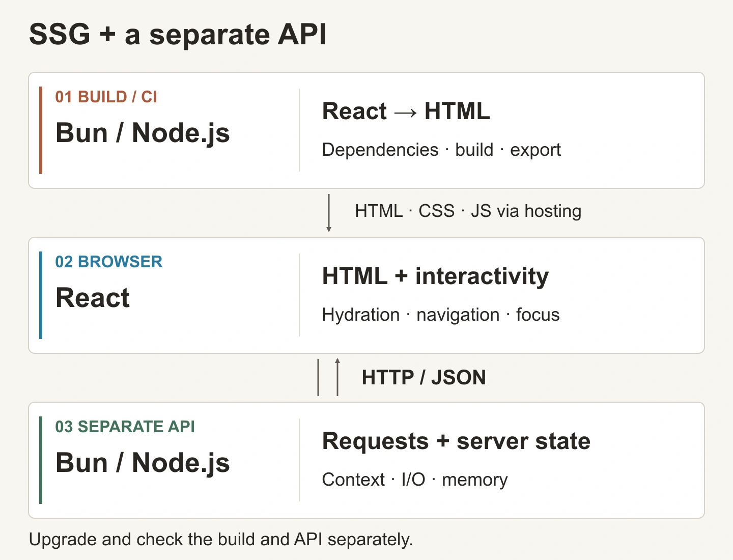This screenshot has width=733, height=560.
Task: Click the "Dependencies · build · export" line
Action: pyautogui.click(x=441, y=150)
